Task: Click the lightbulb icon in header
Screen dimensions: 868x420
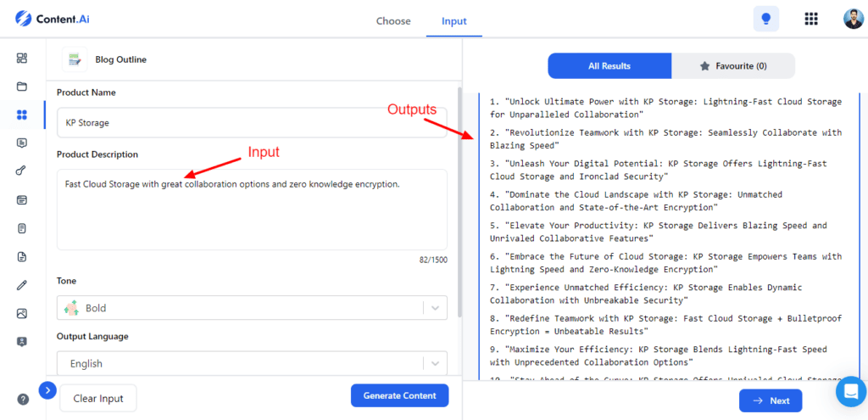Action: tap(766, 19)
